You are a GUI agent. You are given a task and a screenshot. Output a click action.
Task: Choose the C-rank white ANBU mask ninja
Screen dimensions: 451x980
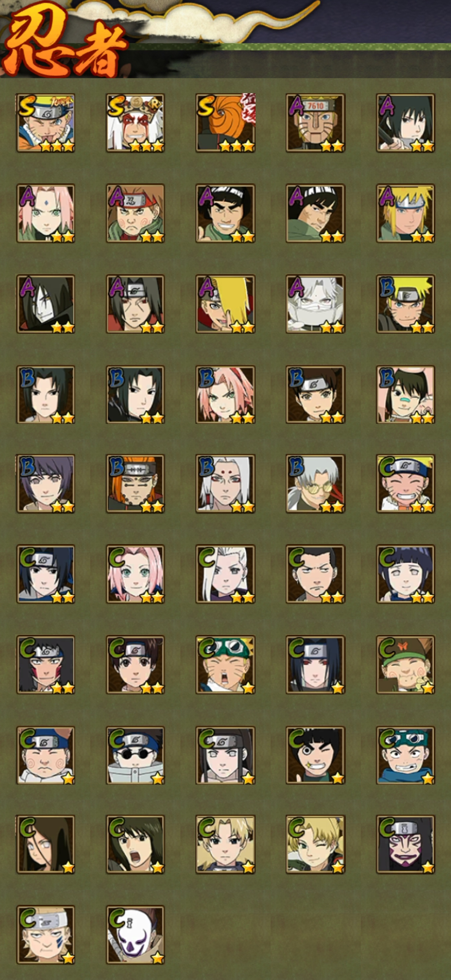click(135, 935)
